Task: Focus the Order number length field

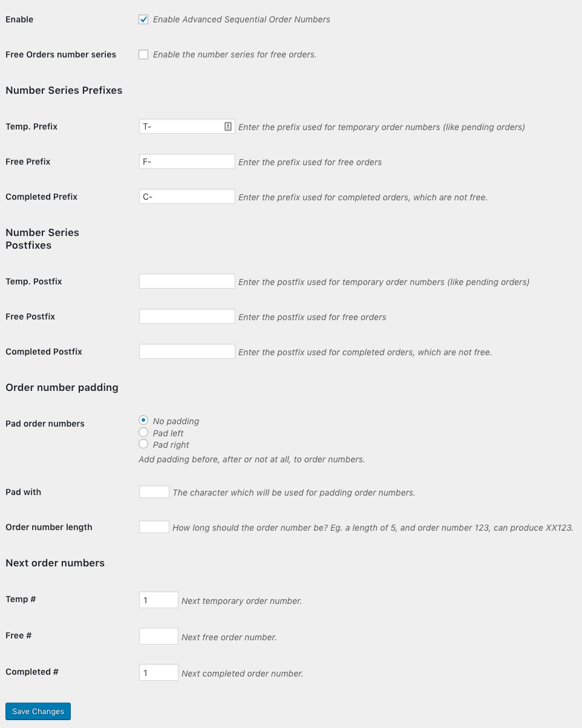Action: point(154,527)
